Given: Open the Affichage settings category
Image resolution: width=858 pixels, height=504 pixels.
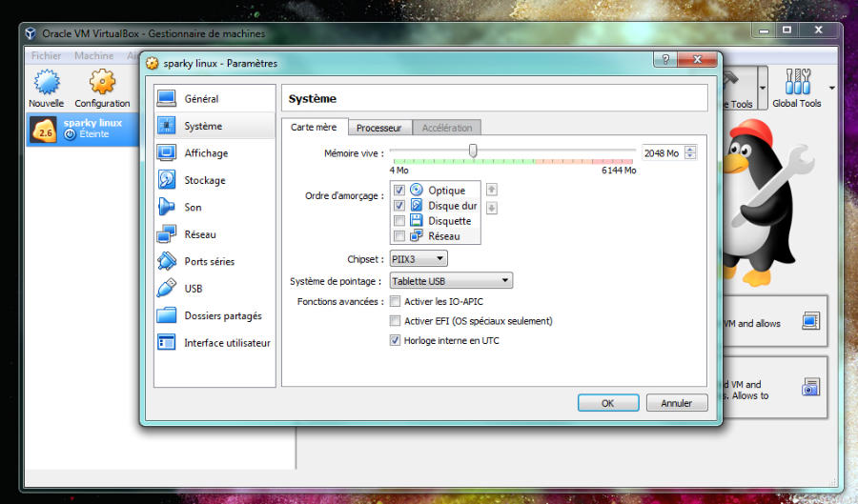Looking at the screenshot, I should tap(214, 153).
